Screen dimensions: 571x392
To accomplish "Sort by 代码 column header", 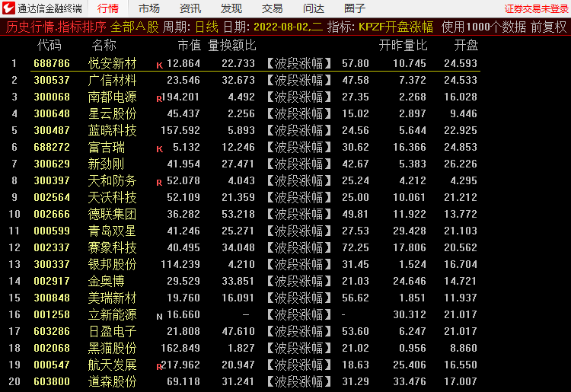I will point(49,45).
